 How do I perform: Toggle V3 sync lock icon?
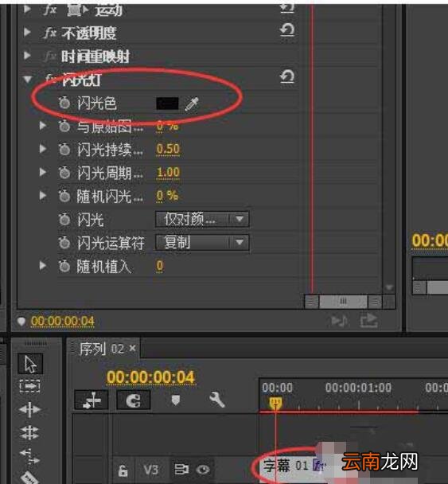pos(181,470)
